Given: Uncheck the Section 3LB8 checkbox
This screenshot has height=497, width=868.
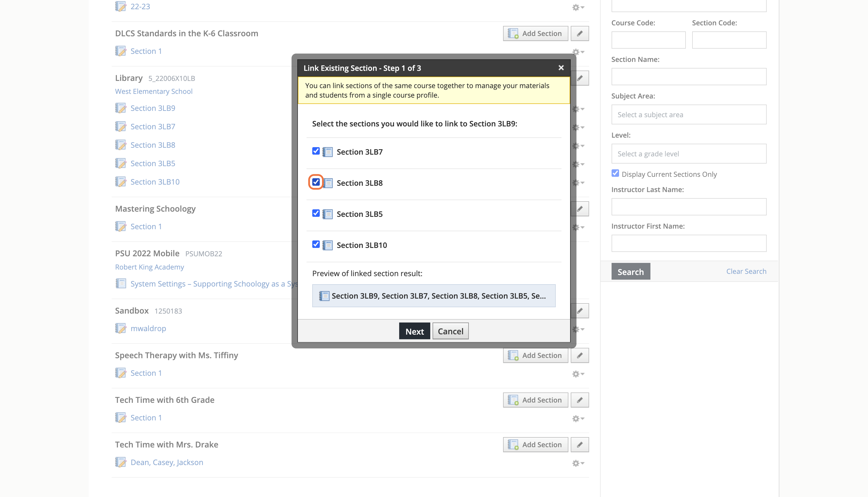Looking at the screenshot, I should click(x=316, y=182).
